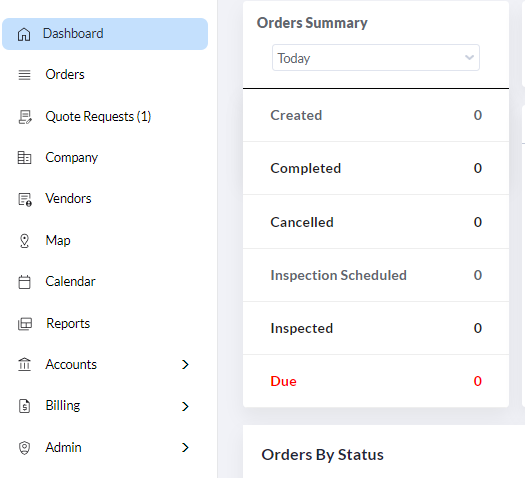Expand the Admin submenu chevron
This screenshot has width=525, height=478.
pyautogui.click(x=185, y=448)
